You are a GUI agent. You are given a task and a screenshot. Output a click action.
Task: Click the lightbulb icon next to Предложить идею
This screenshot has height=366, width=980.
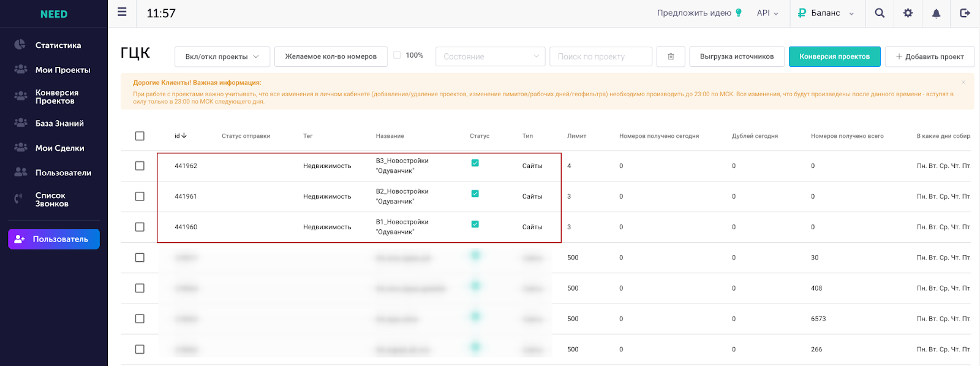pyautogui.click(x=739, y=12)
